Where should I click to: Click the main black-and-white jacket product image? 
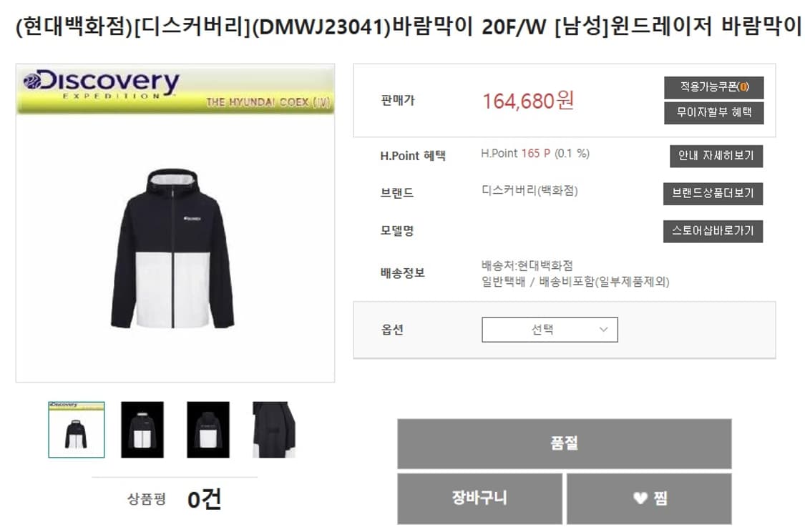tap(173, 248)
